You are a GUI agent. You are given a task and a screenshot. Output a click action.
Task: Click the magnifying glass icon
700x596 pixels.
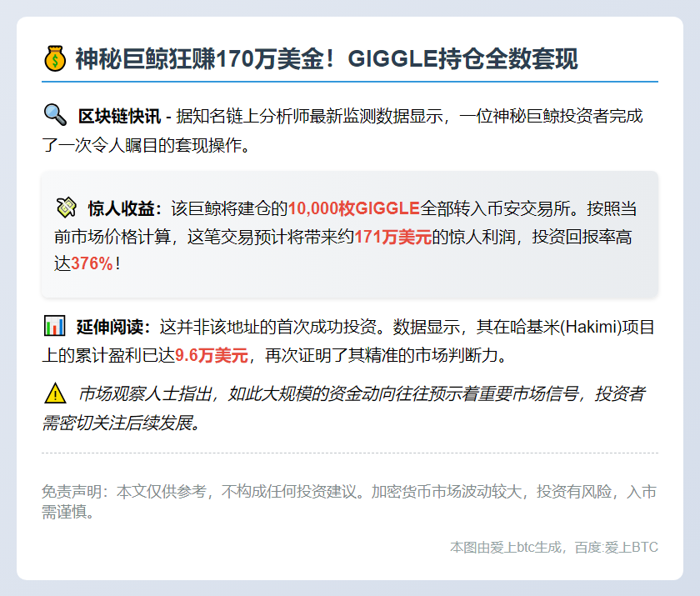coord(54,115)
